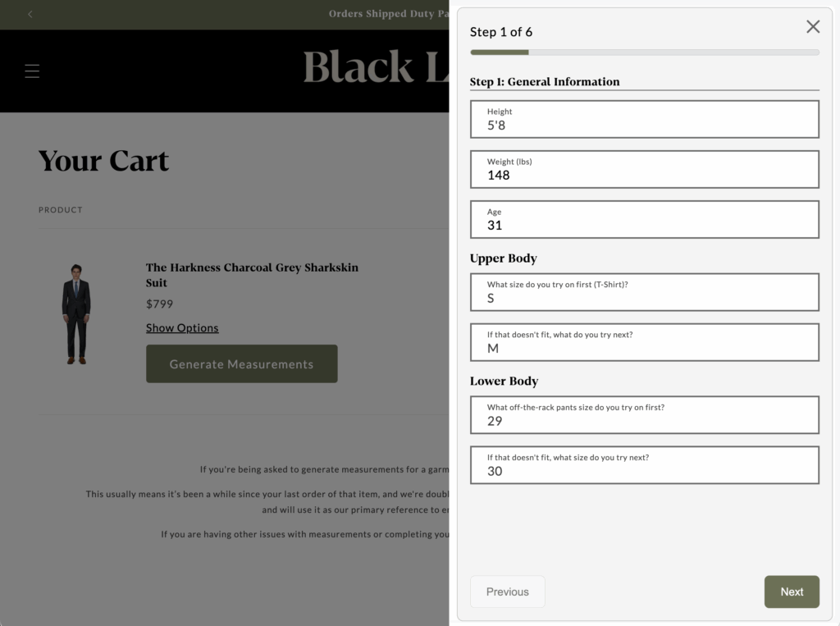This screenshot has height=626, width=840.
Task: Close the measurements dialog with X
Action: (x=813, y=27)
